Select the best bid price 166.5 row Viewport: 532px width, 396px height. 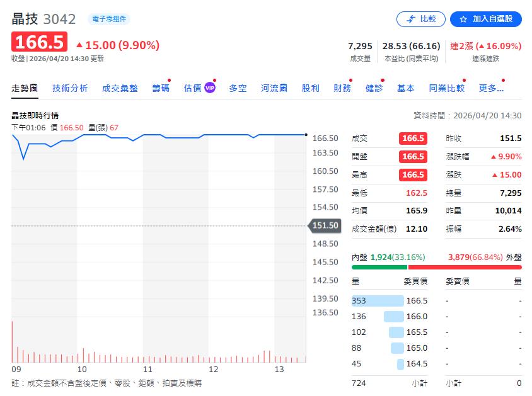pyautogui.click(x=391, y=301)
